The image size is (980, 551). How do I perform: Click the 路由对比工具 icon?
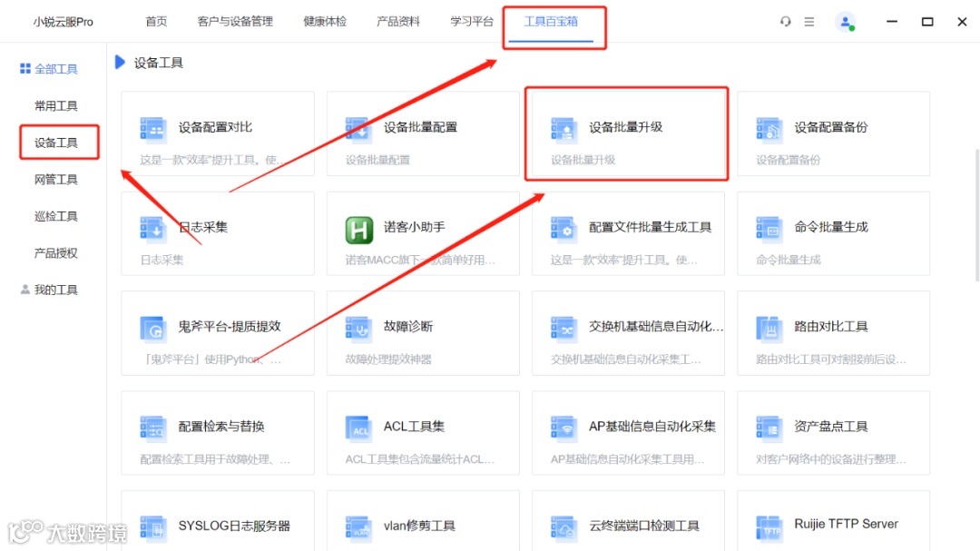tap(769, 329)
